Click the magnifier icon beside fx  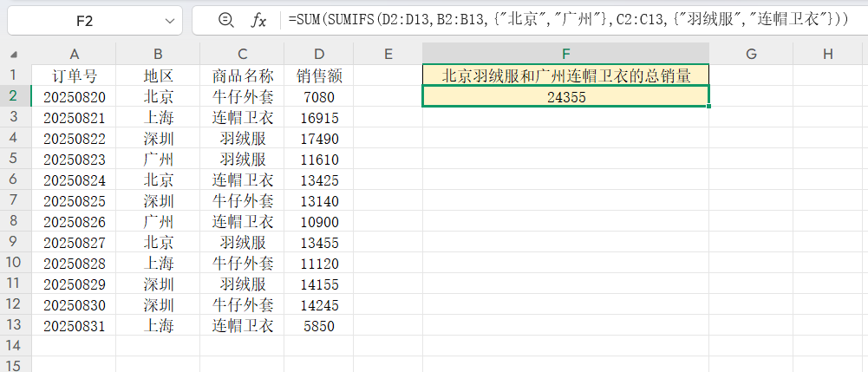pyautogui.click(x=226, y=21)
